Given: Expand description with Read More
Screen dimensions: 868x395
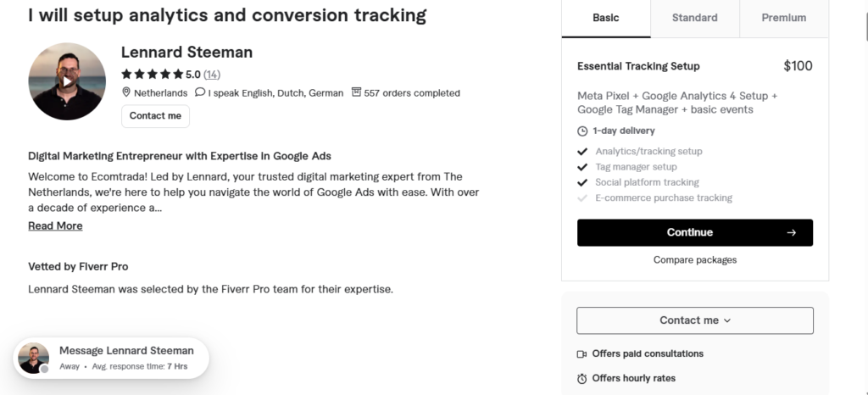Looking at the screenshot, I should [55, 225].
